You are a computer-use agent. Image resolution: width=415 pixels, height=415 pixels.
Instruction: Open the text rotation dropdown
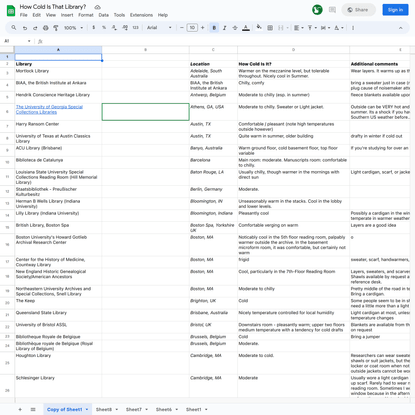(339, 28)
